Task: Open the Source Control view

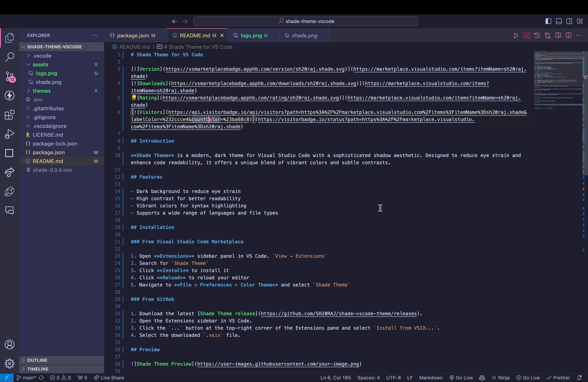Action: tap(10, 76)
